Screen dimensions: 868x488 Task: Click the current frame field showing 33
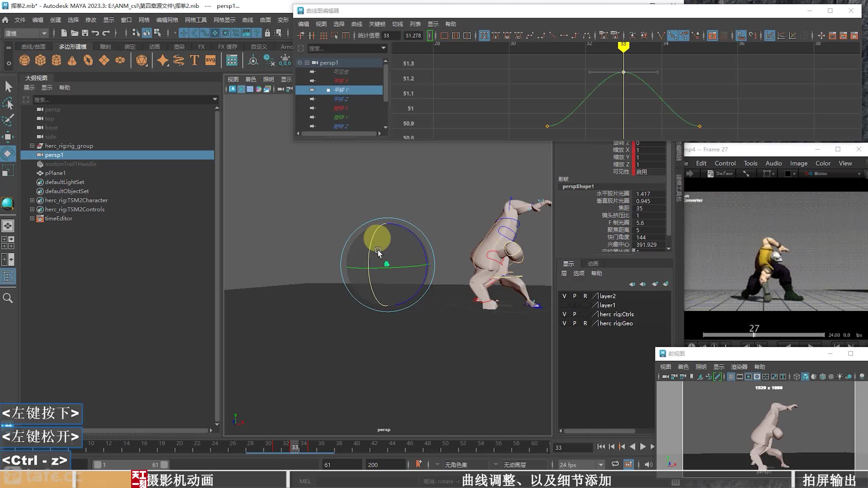coord(573,448)
